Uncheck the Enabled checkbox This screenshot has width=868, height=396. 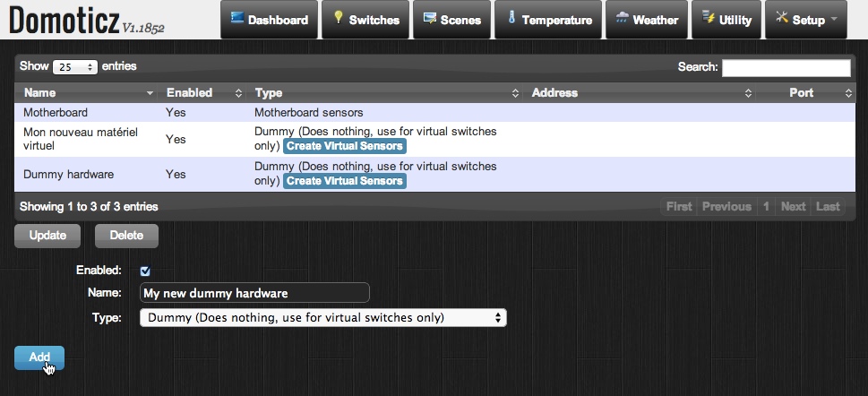point(145,271)
